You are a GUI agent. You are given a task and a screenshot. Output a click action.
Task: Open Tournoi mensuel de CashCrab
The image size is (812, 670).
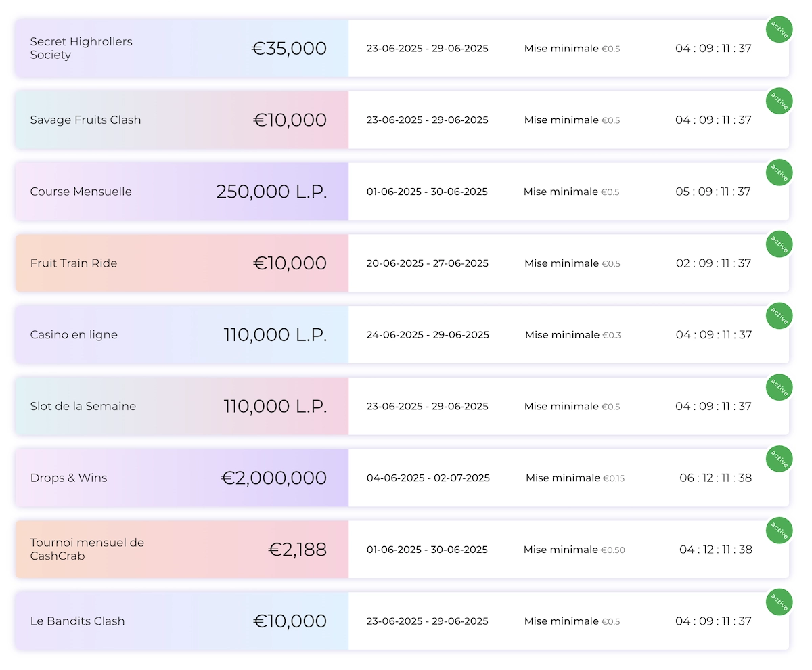(87, 550)
